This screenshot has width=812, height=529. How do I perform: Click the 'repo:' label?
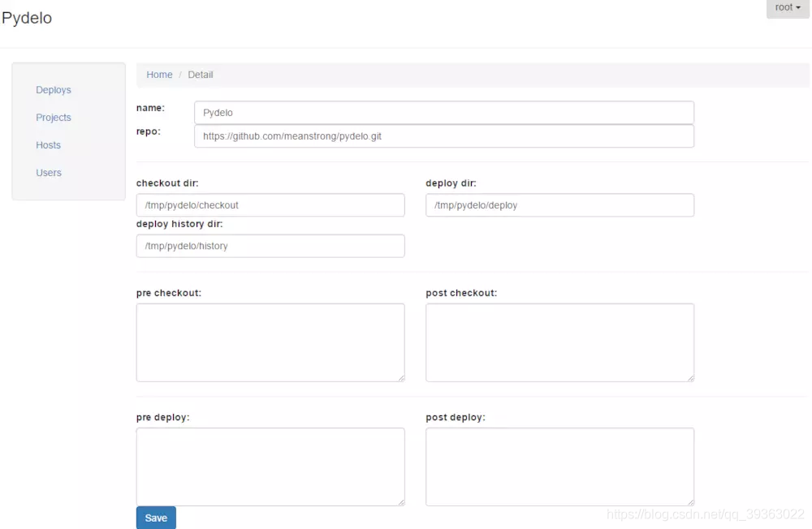[148, 131]
